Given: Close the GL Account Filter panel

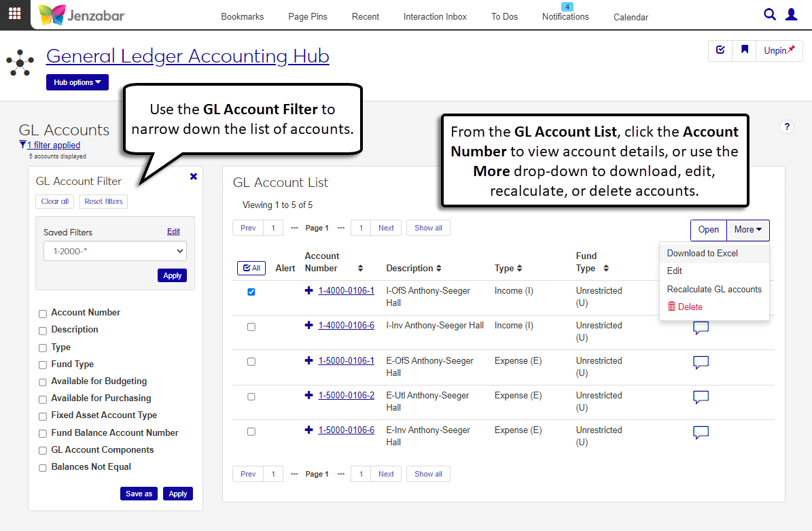Looking at the screenshot, I should pyautogui.click(x=194, y=176).
